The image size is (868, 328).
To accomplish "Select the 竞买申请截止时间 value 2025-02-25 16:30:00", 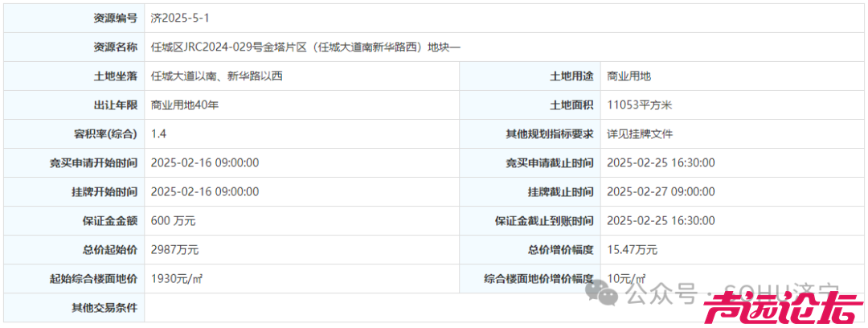I will point(661,163).
